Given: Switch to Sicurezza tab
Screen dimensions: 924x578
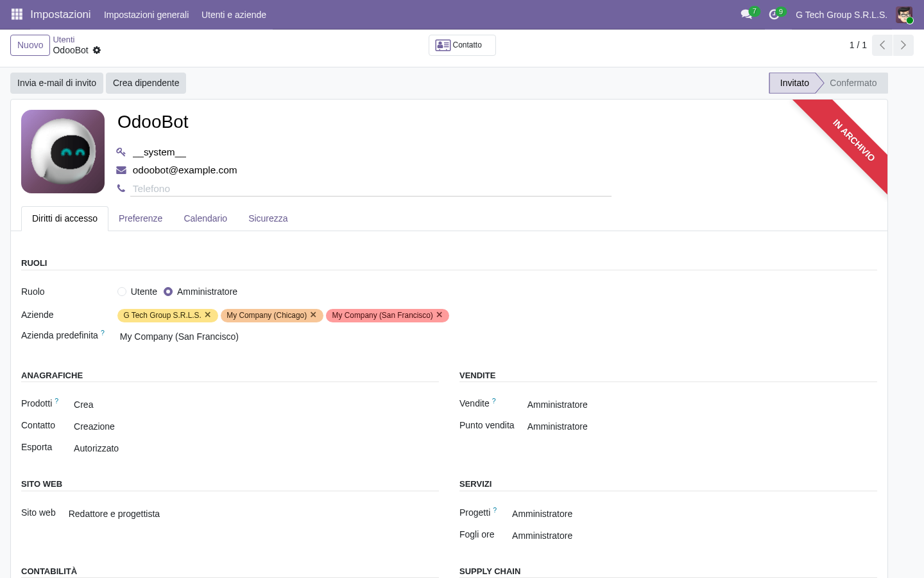Looking at the screenshot, I should point(268,218).
